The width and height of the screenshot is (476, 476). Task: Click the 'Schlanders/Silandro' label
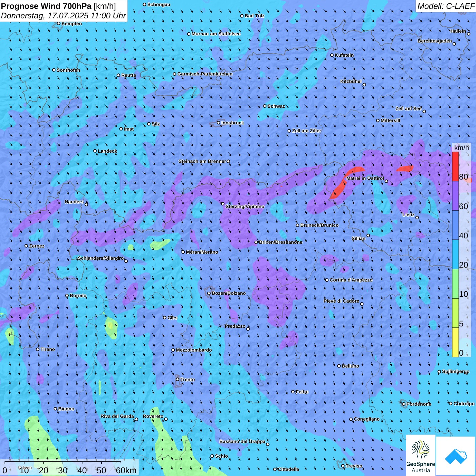click(101, 258)
